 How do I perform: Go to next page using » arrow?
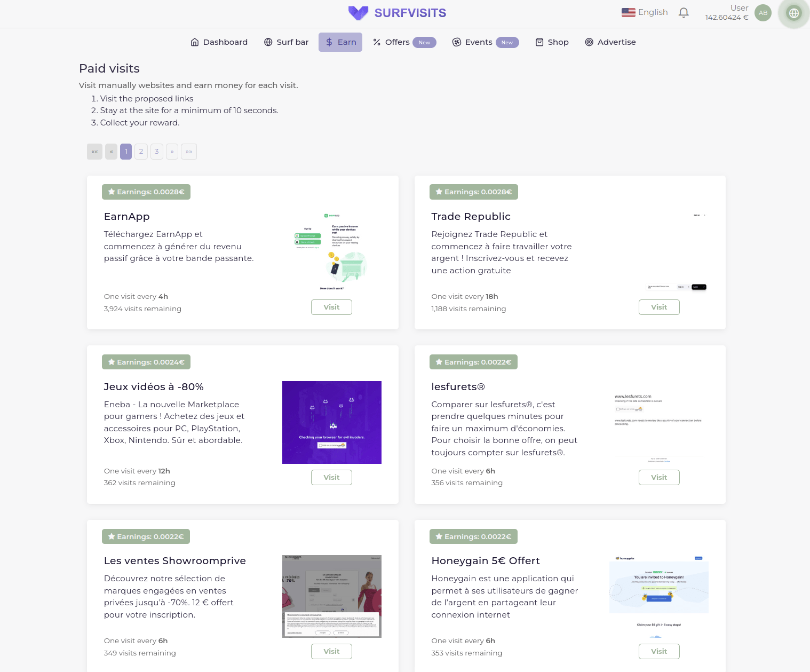click(172, 152)
